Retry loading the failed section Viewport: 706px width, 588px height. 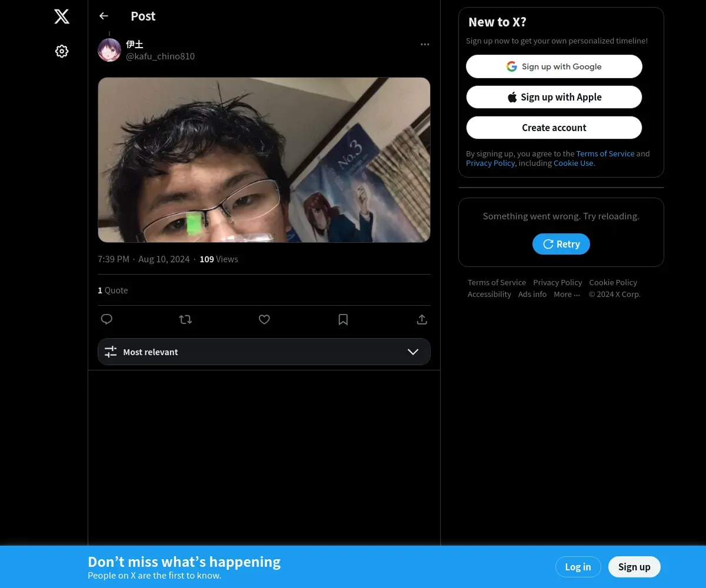click(561, 244)
